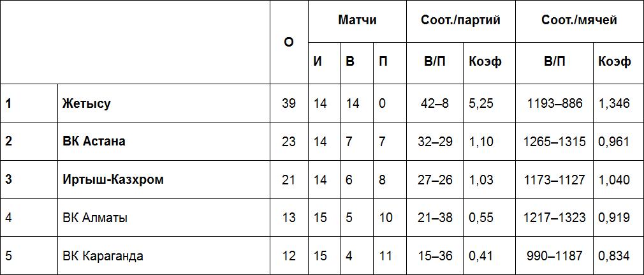The image size is (644, 275).
Task: Click the sets score 21–38
Action: coord(435,218)
